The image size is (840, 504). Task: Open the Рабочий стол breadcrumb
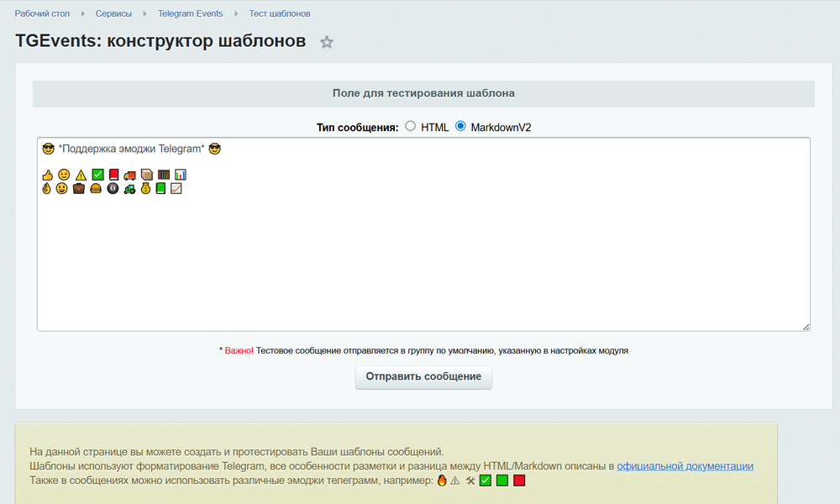[42, 14]
